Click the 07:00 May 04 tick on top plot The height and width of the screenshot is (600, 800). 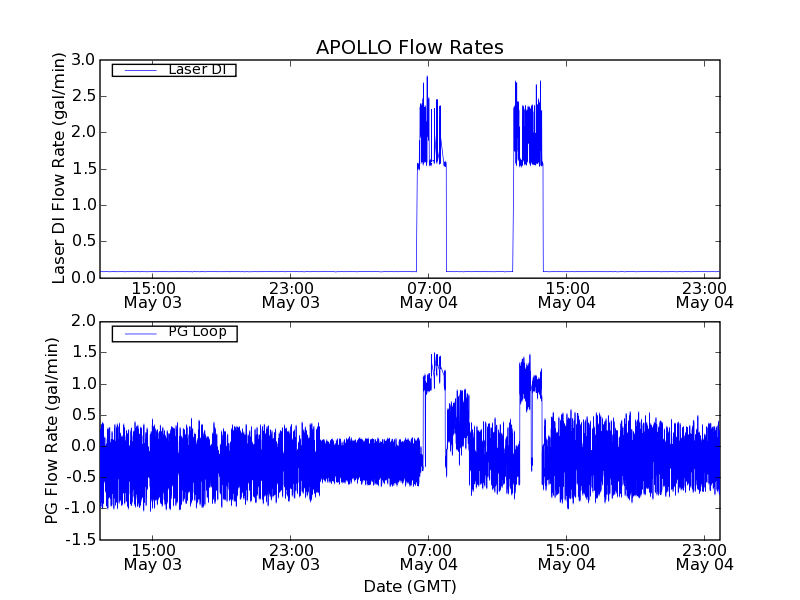click(x=428, y=294)
